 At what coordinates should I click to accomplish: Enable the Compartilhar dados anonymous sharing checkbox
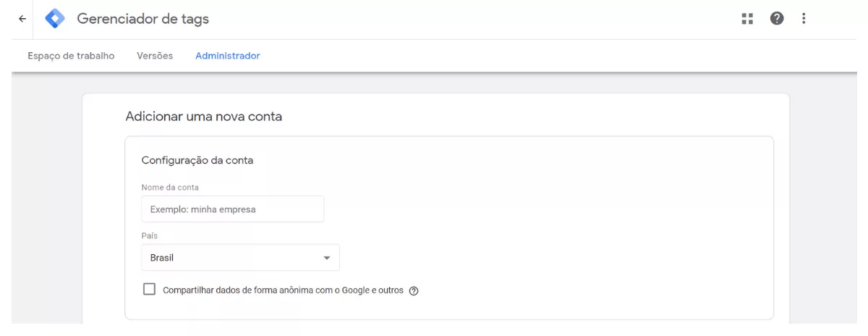pos(150,290)
